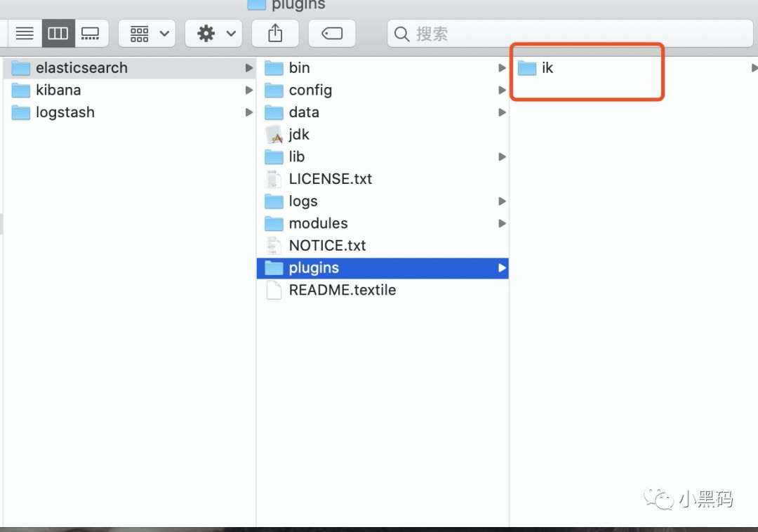Click the README.textile file icon
This screenshot has height=532, width=758.
pyautogui.click(x=274, y=291)
